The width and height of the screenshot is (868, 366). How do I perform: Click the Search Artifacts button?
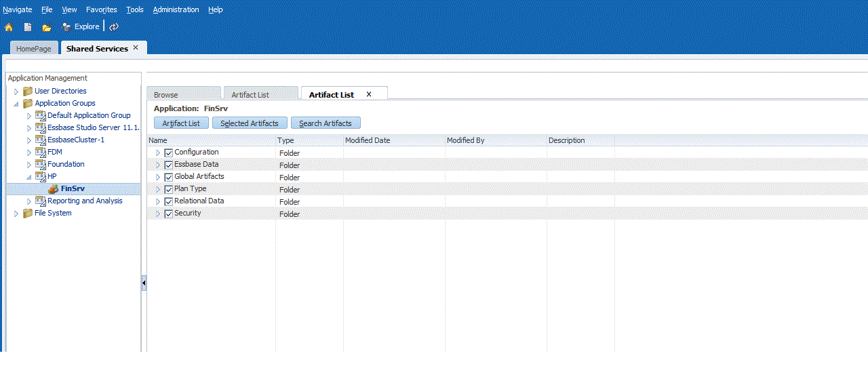tap(325, 123)
